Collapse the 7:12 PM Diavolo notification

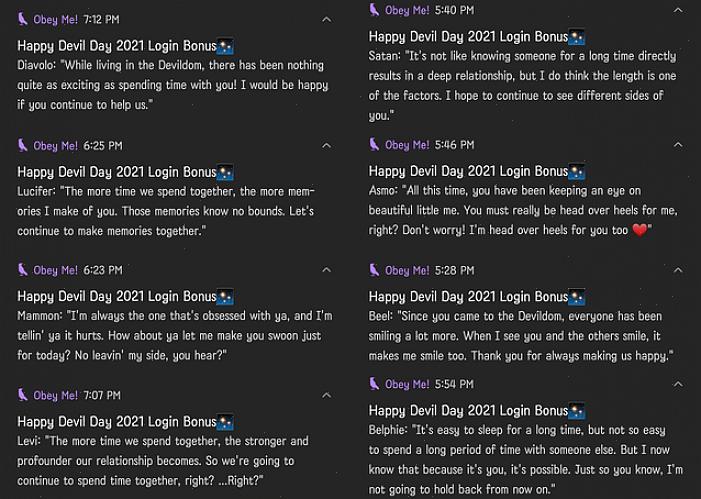[326, 19]
